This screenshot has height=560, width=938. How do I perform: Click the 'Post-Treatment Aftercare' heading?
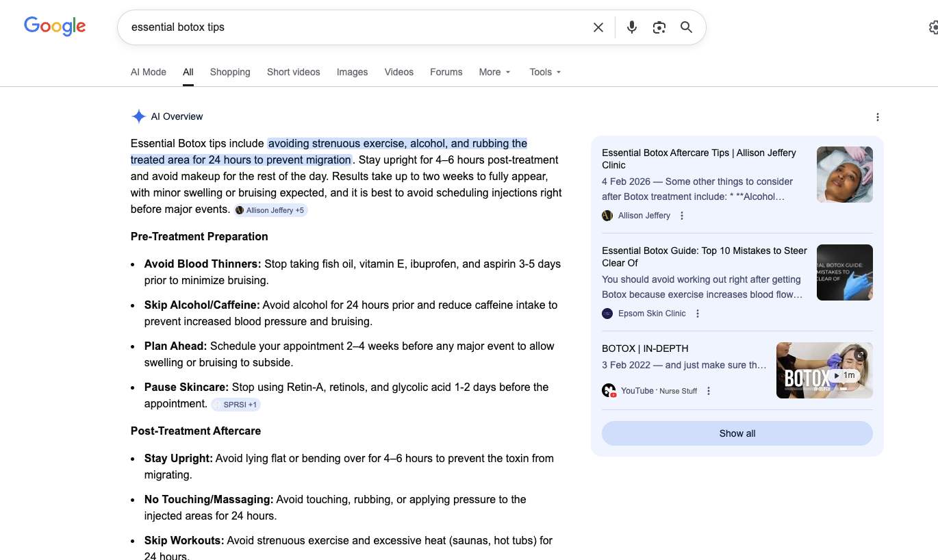(196, 431)
